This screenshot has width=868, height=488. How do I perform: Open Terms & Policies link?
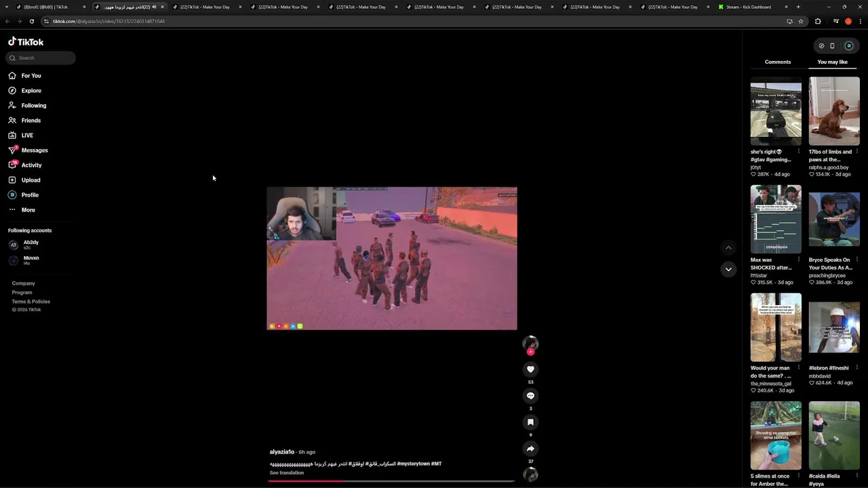(31, 302)
